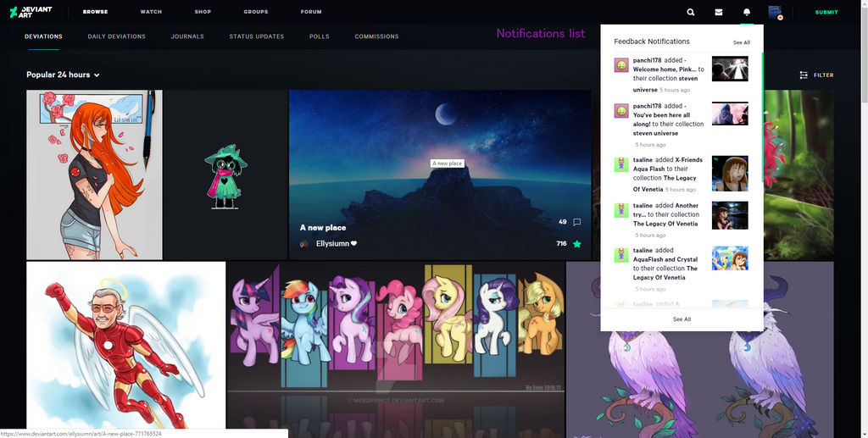Screen dimensions: 868x438
Task: Switch to the Daily Deviations tab
Action: (116, 36)
